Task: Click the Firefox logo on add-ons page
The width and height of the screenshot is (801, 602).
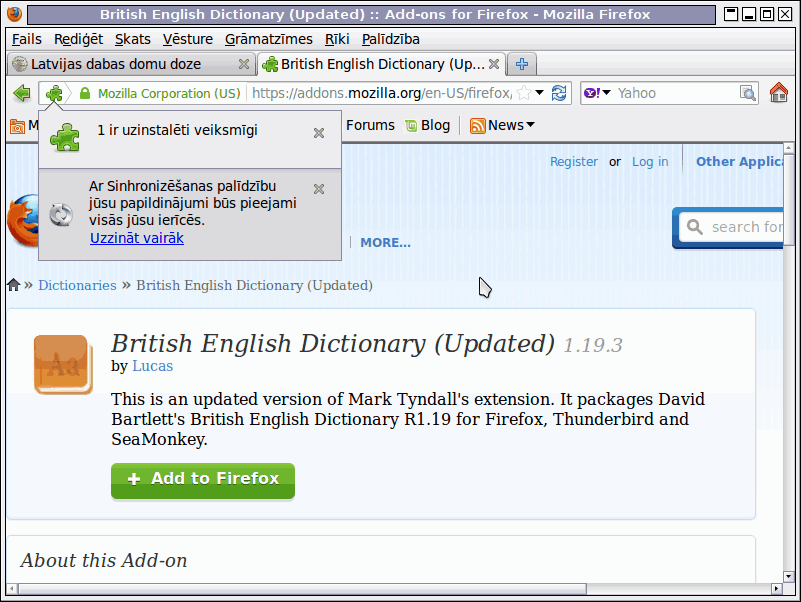Action: tap(22, 220)
